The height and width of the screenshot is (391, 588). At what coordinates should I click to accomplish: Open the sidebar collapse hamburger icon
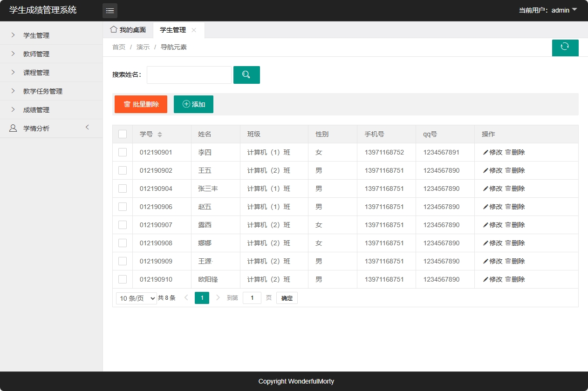click(110, 10)
